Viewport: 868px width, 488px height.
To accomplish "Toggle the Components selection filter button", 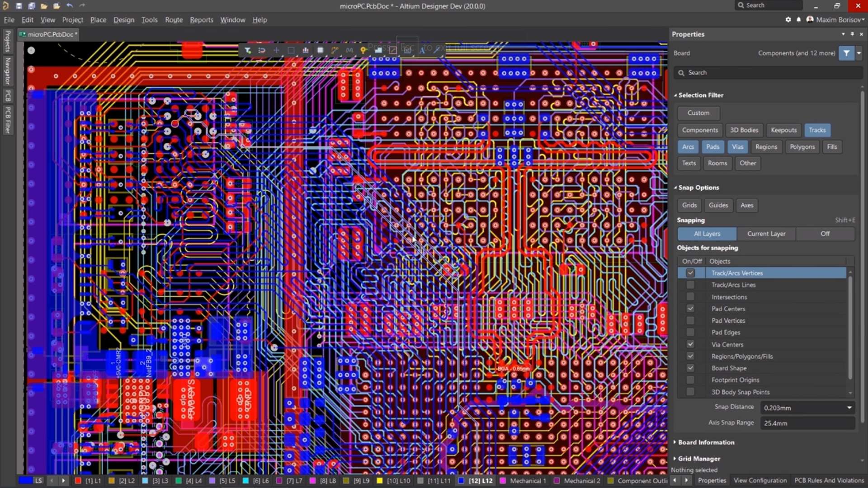I will 700,130.
